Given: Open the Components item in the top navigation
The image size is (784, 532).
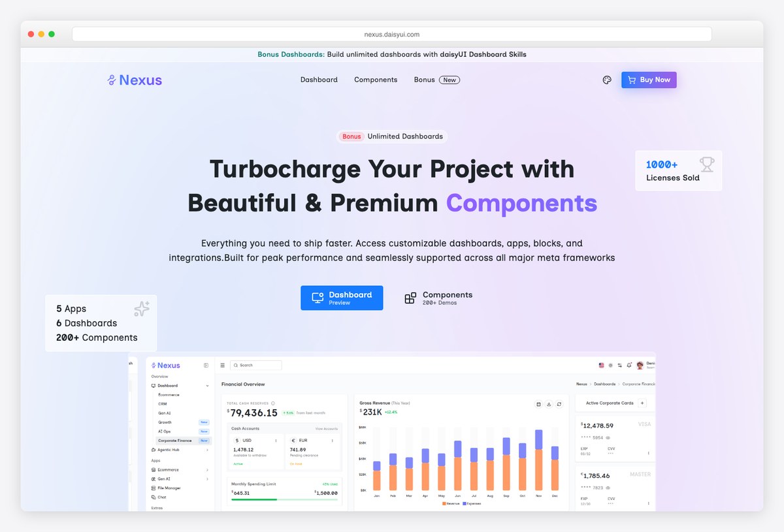Looking at the screenshot, I should (376, 80).
